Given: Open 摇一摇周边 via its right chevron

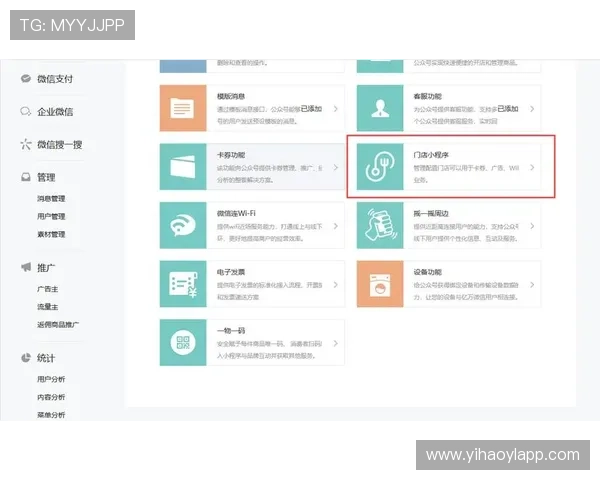Looking at the screenshot, I should click(532, 226).
